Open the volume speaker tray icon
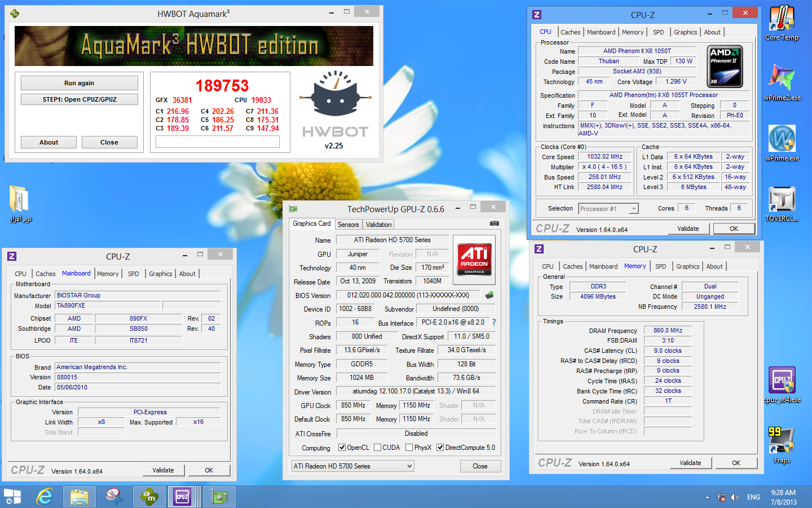The image size is (812, 508). [735, 497]
